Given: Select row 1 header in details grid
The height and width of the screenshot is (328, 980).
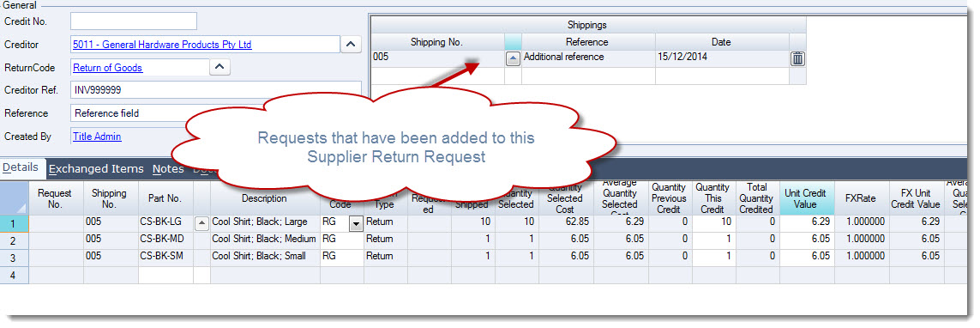Looking at the screenshot, I should (15, 223).
